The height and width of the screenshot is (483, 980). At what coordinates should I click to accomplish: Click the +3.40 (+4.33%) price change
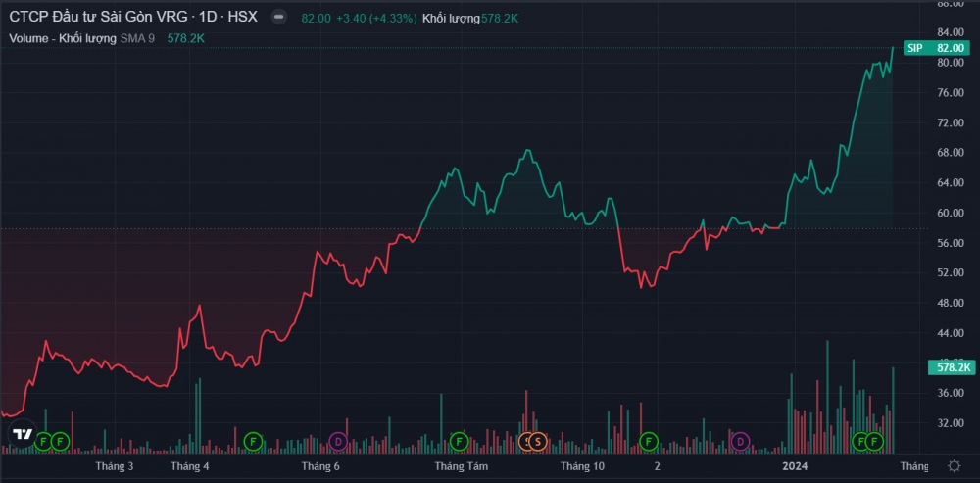(375, 19)
